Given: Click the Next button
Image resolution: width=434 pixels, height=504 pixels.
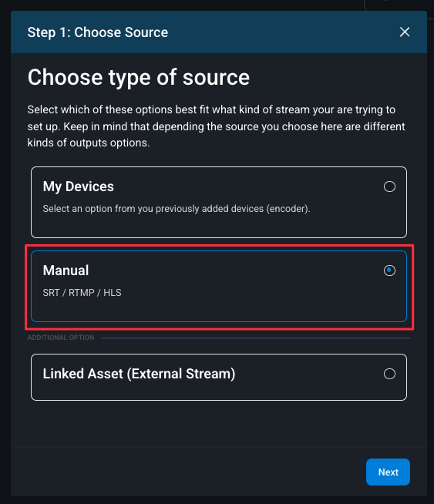Looking at the screenshot, I should pyautogui.click(x=388, y=472).
